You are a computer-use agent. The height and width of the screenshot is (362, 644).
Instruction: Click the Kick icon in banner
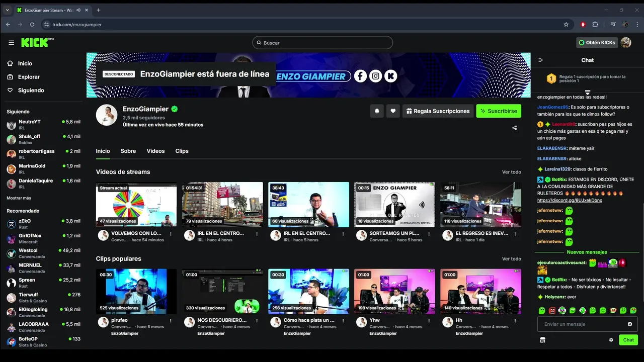391,76
